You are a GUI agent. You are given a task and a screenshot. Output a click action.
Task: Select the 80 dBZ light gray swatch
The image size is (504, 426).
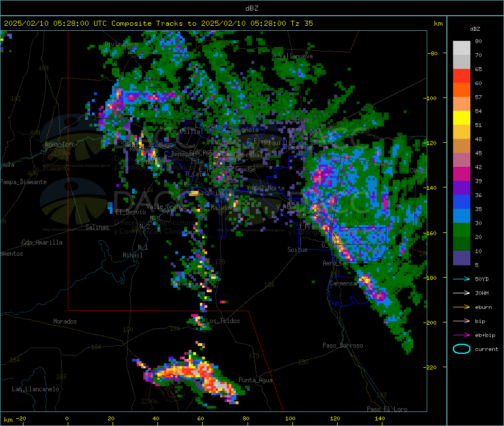461,48
